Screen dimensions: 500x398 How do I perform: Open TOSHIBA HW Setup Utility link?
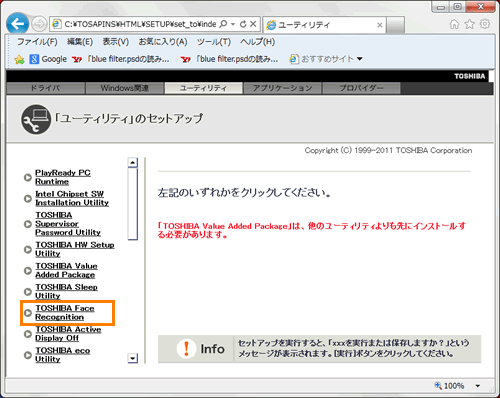click(75, 249)
